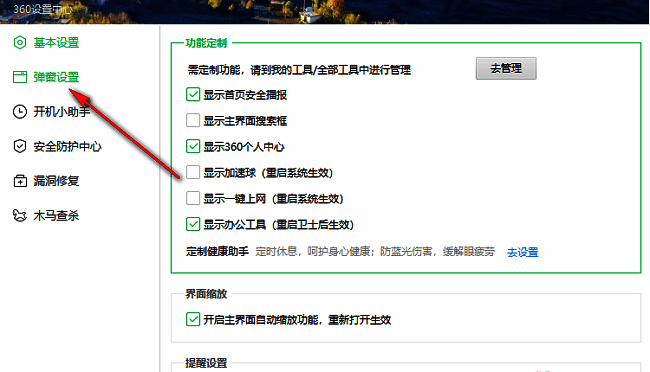Click the 定时休息，呵护身心健康 description text
650x372 pixels.
coord(375,252)
